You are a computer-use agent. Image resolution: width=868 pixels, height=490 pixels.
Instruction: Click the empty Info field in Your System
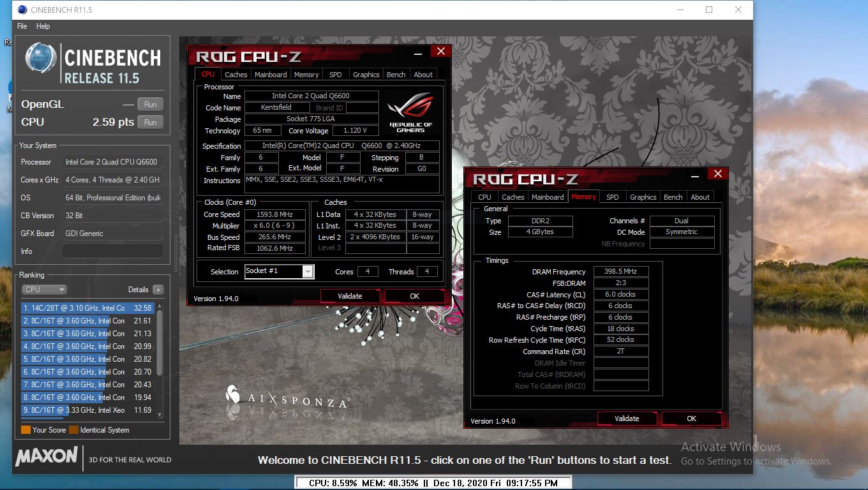112,251
